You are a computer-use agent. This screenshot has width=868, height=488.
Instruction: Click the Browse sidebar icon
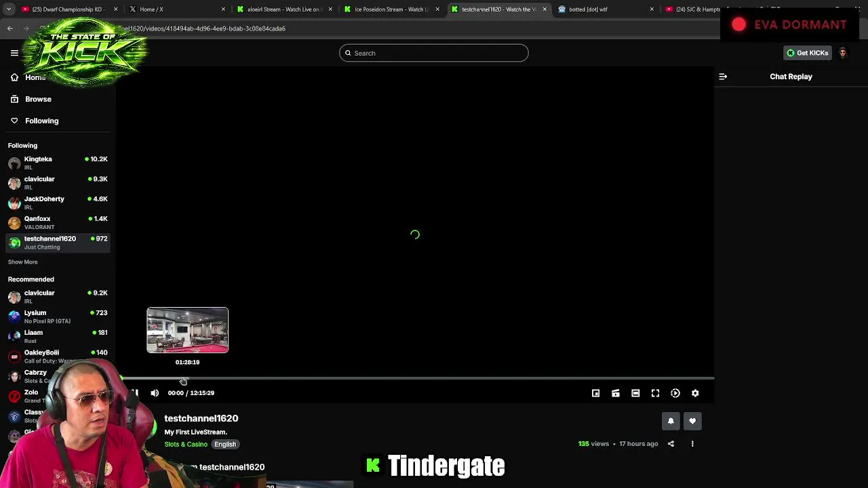coord(14,99)
